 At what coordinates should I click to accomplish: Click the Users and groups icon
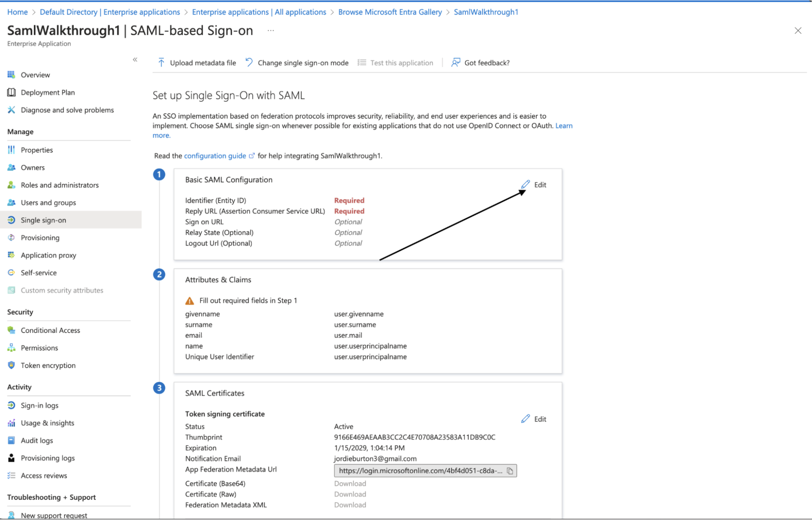[11, 202]
